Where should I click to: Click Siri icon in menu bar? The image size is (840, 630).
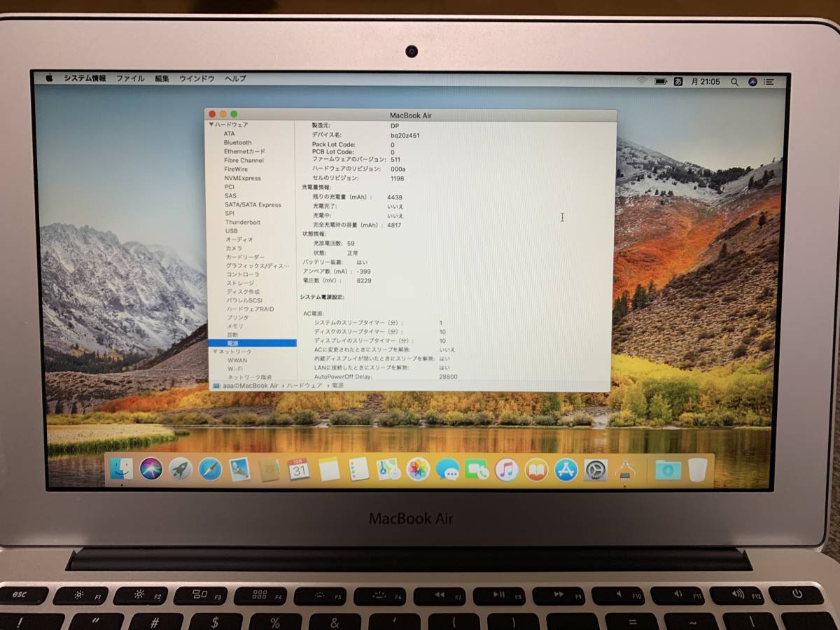tap(752, 82)
